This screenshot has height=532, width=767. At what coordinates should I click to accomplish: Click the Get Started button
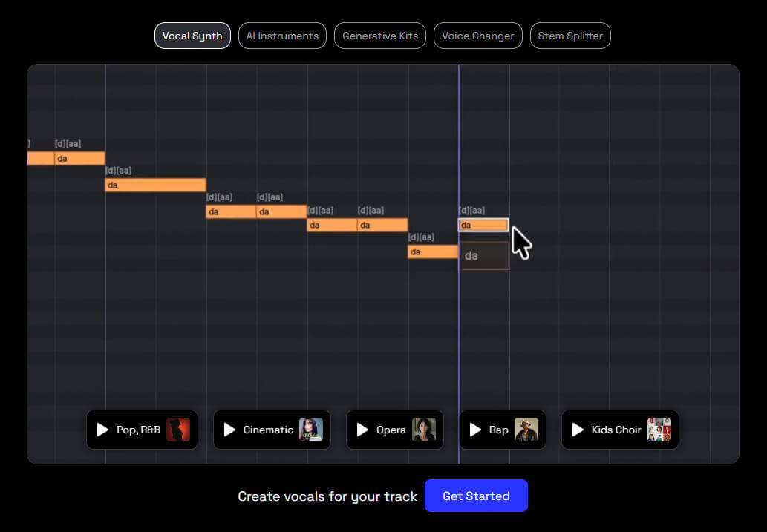click(476, 496)
